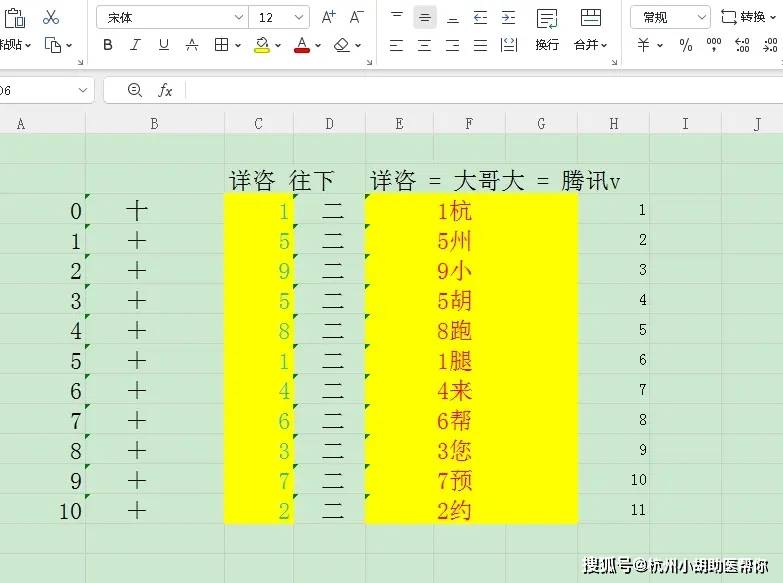Decrease font size with A- icon

357,17
